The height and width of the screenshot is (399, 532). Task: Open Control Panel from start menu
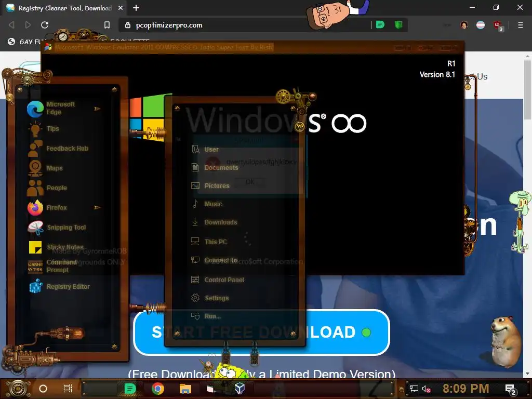(218, 280)
